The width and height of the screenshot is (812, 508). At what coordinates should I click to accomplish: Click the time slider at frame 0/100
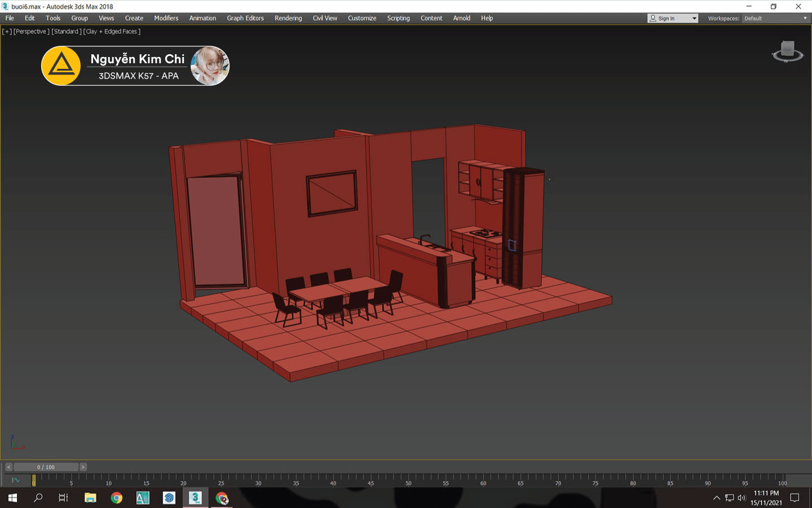point(46,467)
